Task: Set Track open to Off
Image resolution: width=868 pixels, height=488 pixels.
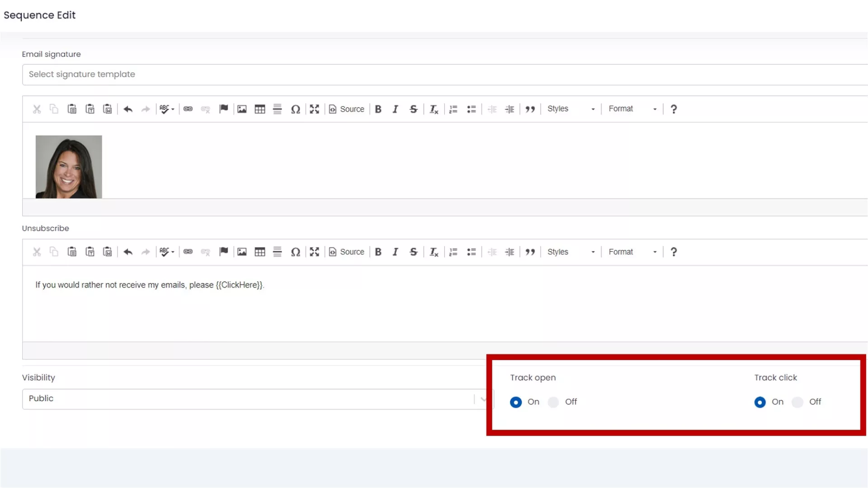Action: [553, 402]
